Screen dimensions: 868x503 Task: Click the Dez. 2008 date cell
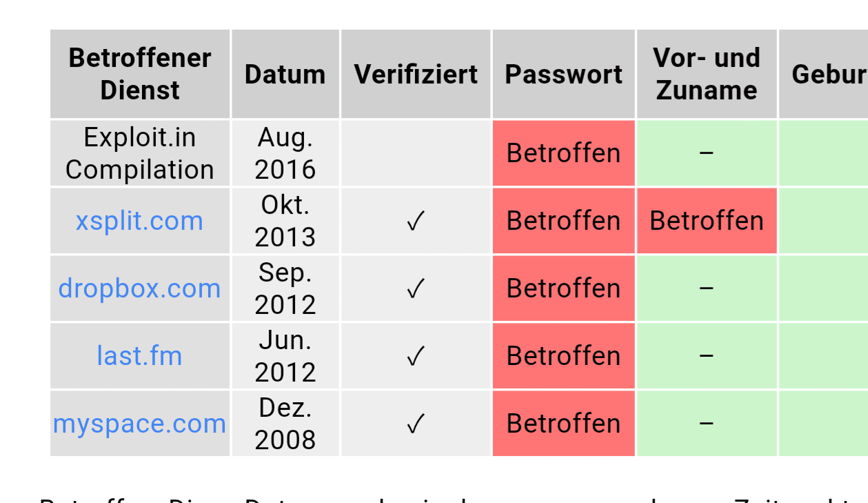click(285, 424)
